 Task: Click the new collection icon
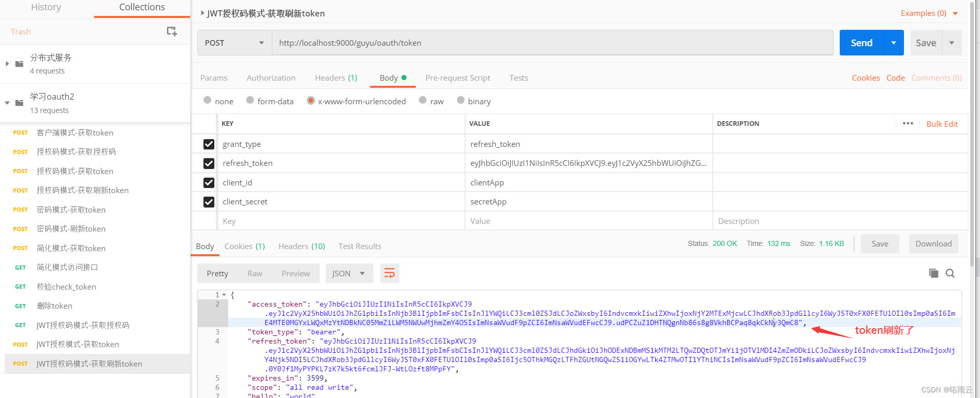click(x=172, y=31)
